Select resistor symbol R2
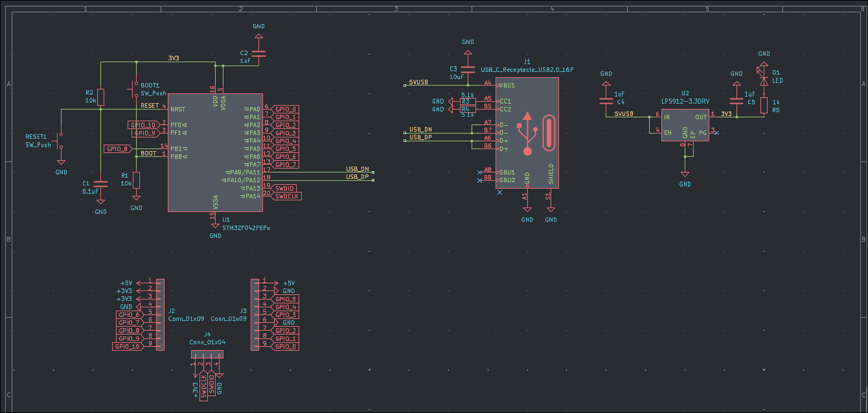The height and width of the screenshot is (413, 868). click(100, 97)
